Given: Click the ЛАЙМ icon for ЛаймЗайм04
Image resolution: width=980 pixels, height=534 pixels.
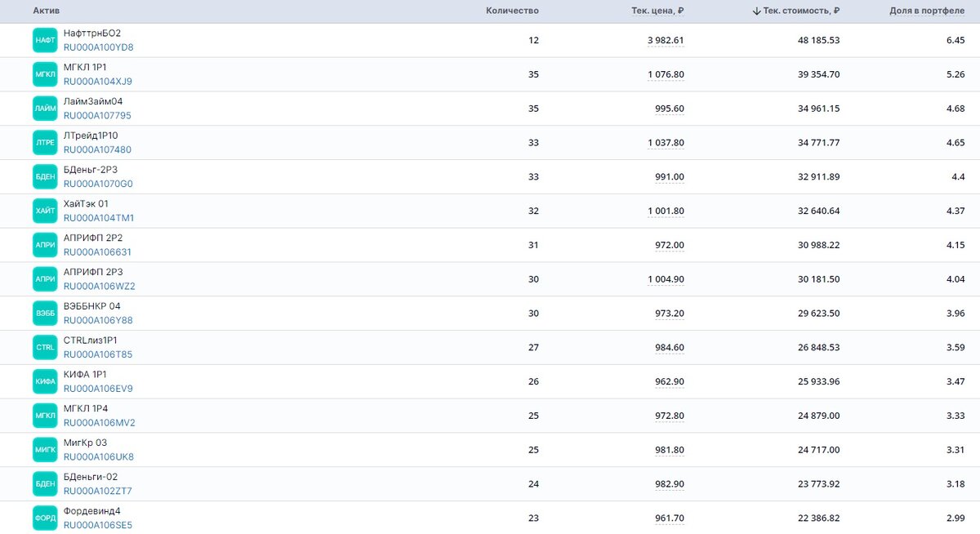Looking at the screenshot, I should tap(45, 109).
